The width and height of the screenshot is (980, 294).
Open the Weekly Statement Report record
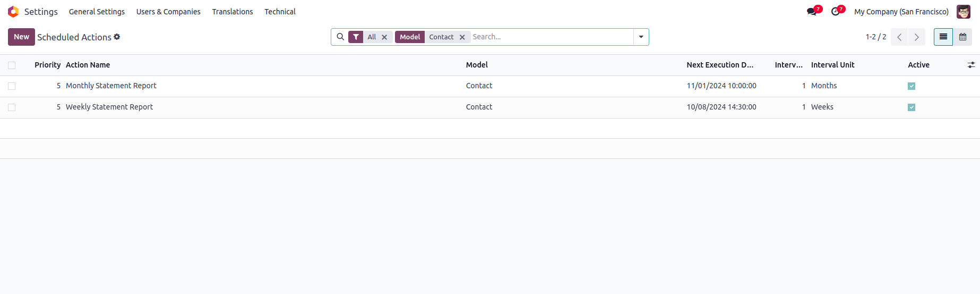coord(109,107)
